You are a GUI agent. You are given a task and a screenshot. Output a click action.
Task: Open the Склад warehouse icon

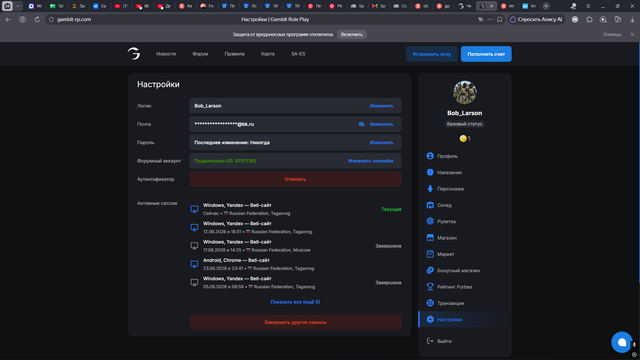[x=430, y=205]
